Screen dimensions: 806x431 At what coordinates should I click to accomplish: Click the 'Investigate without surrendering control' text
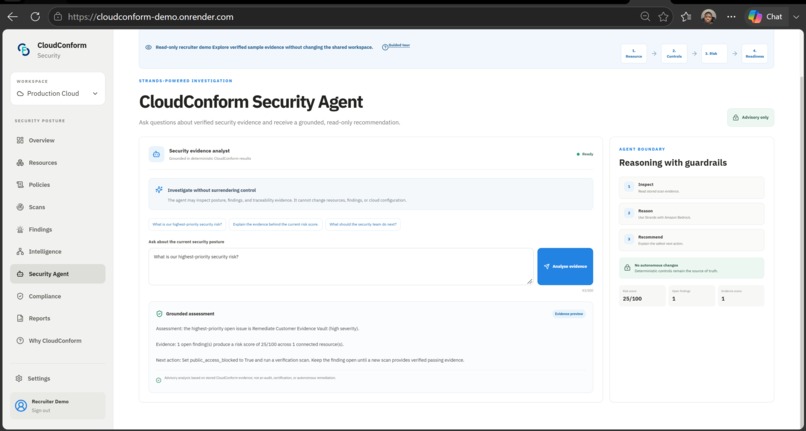click(212, 190)
